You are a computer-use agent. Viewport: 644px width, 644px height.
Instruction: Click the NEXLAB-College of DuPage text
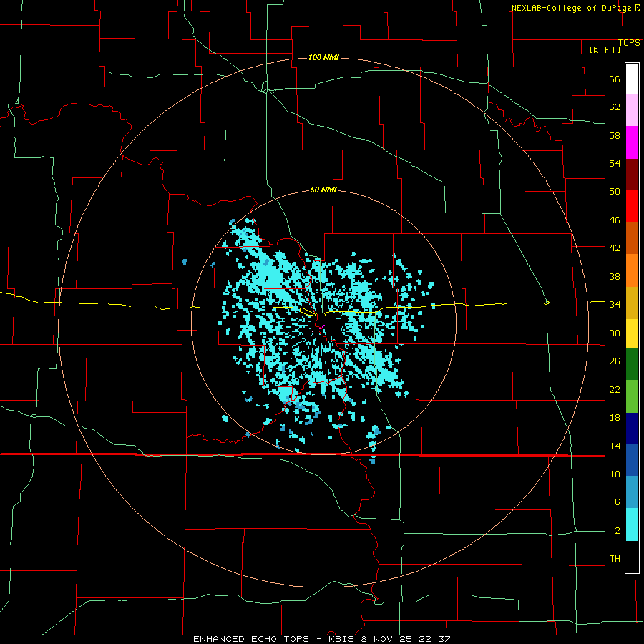point(571,8)
